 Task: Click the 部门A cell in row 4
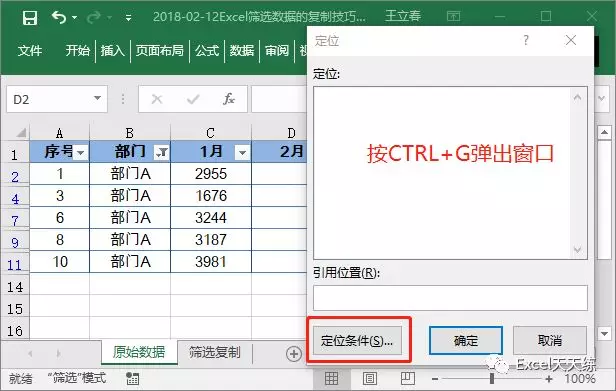click(130, 196)
